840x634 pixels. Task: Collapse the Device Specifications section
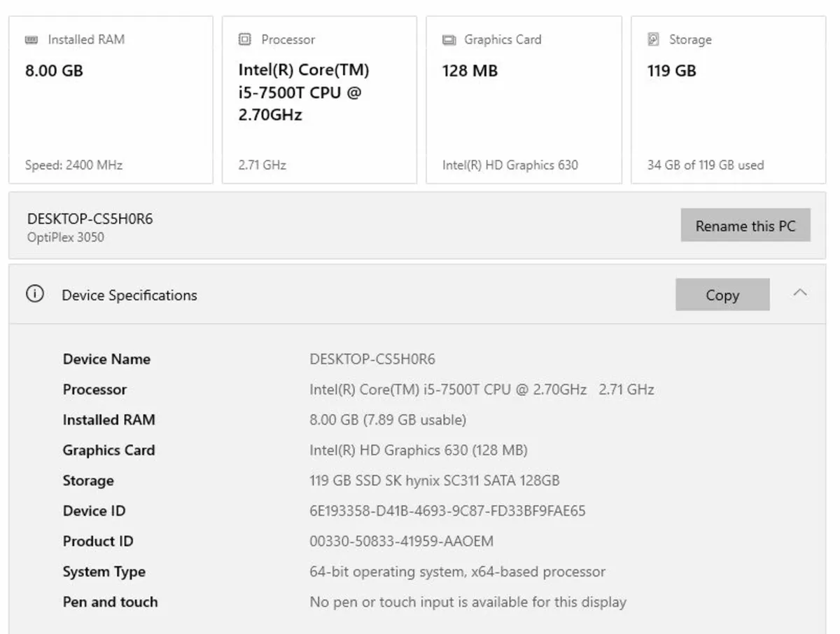click(x=800, y=294)
